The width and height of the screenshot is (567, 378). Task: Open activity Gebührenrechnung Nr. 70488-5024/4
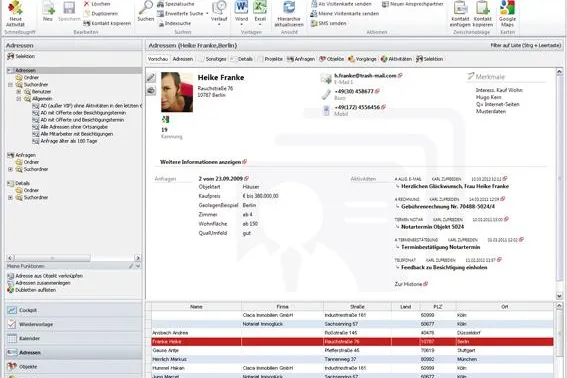click(448, 207)
